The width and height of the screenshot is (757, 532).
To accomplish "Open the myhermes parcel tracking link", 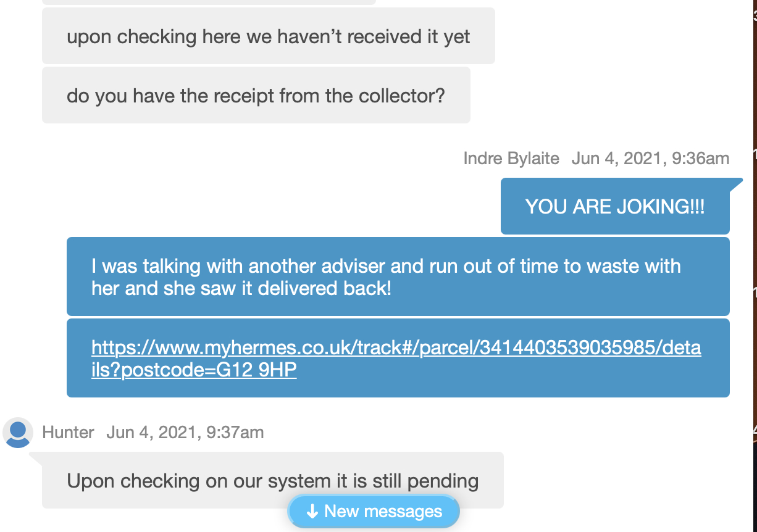I will click(x=396, y=348).
